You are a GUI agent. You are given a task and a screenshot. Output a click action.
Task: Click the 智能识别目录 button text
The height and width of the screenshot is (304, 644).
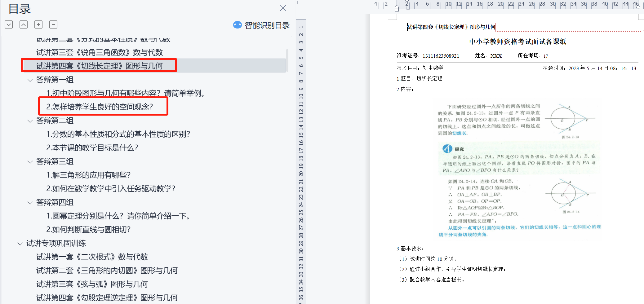coord(267,25)
